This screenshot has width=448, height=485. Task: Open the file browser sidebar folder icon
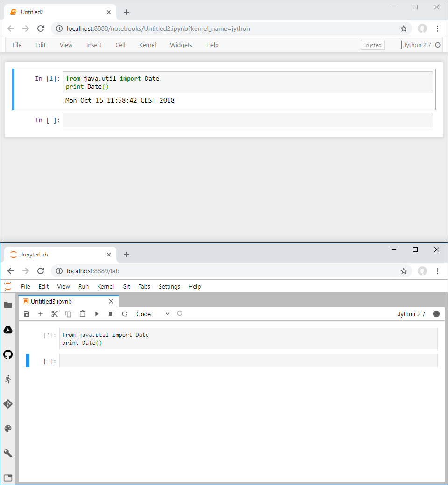click(8, 305)
